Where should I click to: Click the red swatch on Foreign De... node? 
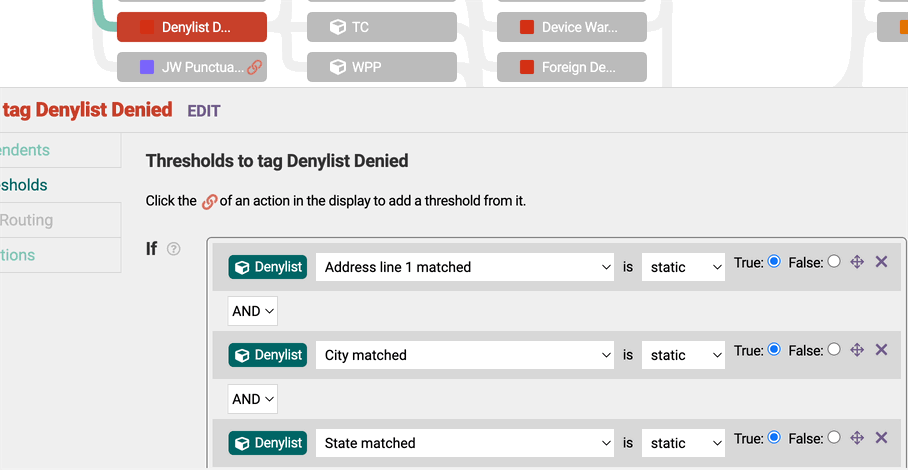pyautogui.click(x=526, y=67)
